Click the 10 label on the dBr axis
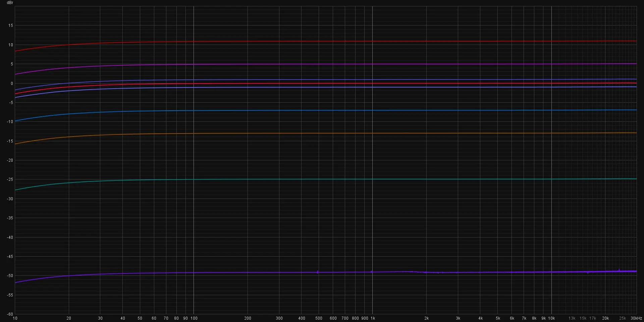644x322 pixels. 11,45
